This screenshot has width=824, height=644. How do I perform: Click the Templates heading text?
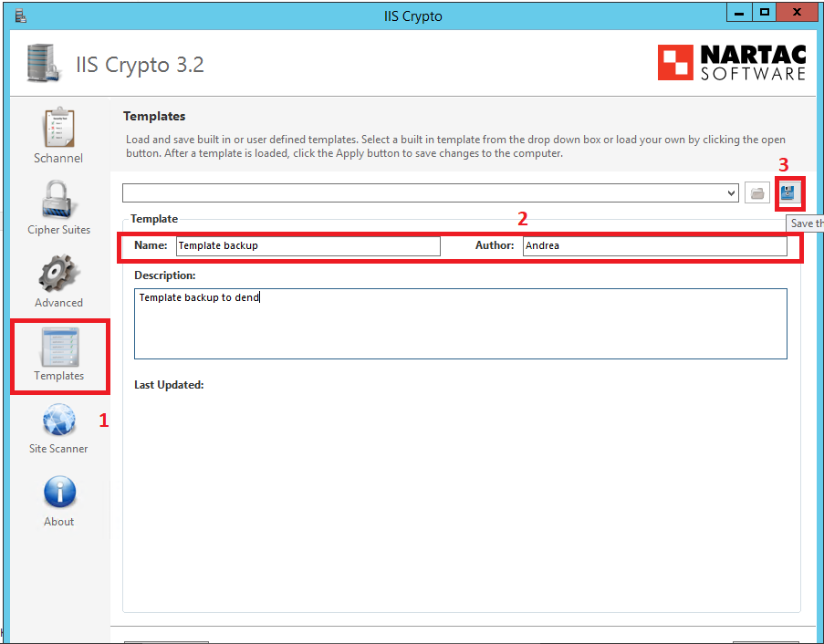click(154, 116)
